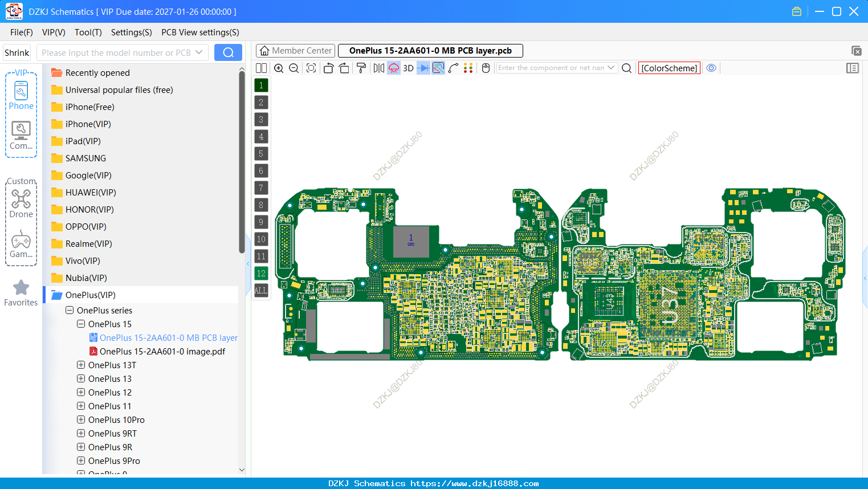Click the scroll-down arrow of folder tree
This screenshot has width=868, height=489.
click(x=242, y=470)
